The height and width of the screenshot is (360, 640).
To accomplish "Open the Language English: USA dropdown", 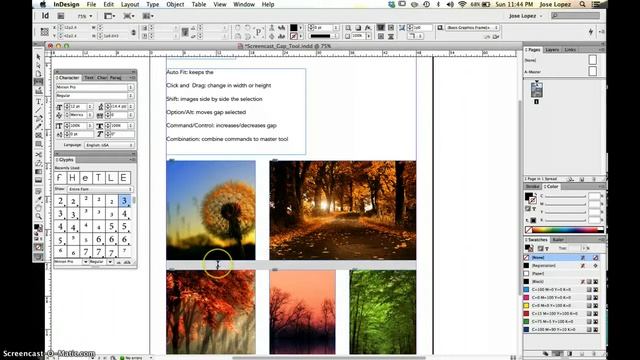I will (109, 145).
